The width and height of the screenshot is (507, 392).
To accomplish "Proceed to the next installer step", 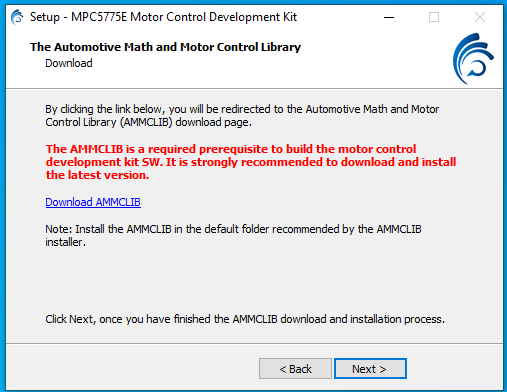I will [370, 369].
